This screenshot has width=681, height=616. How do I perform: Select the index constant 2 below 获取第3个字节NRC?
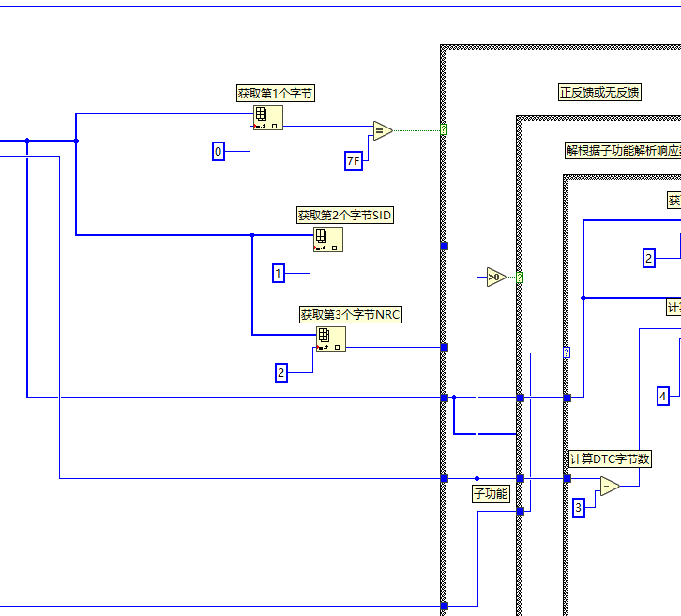click(281, 373)
